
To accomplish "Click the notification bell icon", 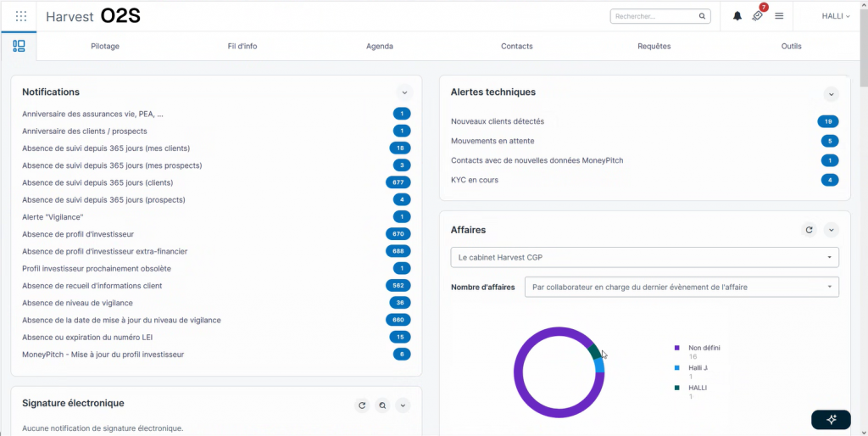I will pos(737,16).
